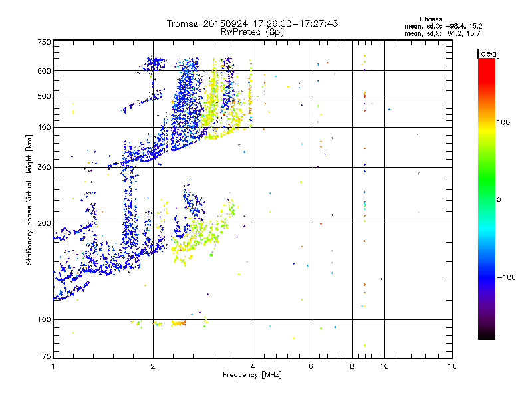Click the x-axis tick label '4'
532x399 pixels.
click(253, 366)
